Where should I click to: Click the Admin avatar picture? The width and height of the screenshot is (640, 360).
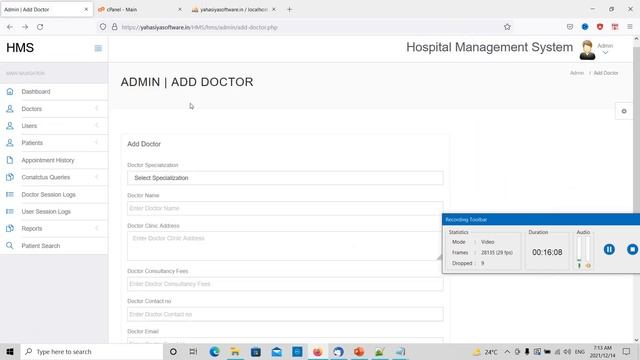[587, 50]
